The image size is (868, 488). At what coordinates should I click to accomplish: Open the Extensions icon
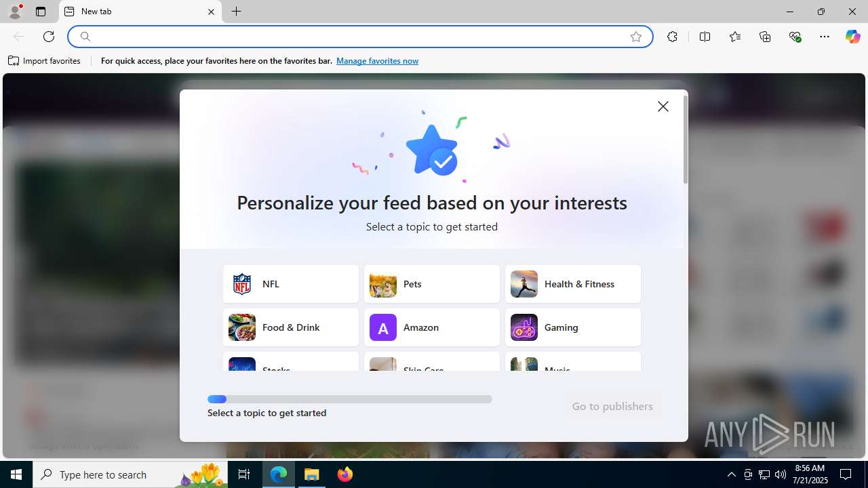point(672,37)
